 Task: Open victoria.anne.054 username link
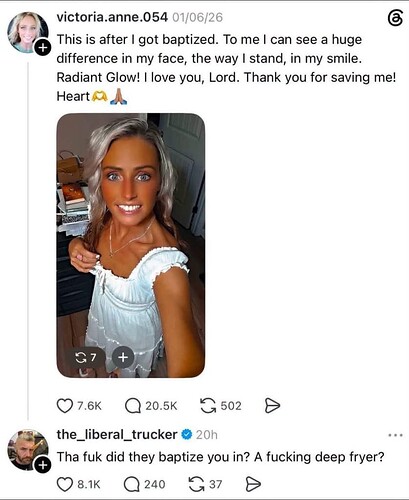pyautogui.click(x=112, y=17)
